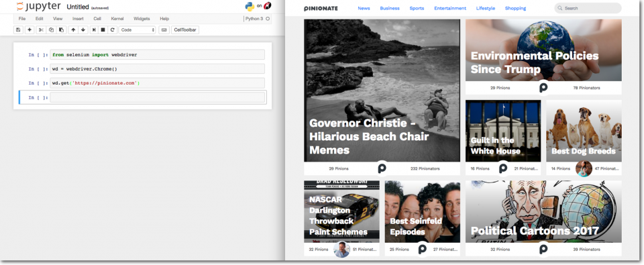This screenshot has height=265, width=644.
Task: Move selected cell down arrow
Action: point(83,30)
